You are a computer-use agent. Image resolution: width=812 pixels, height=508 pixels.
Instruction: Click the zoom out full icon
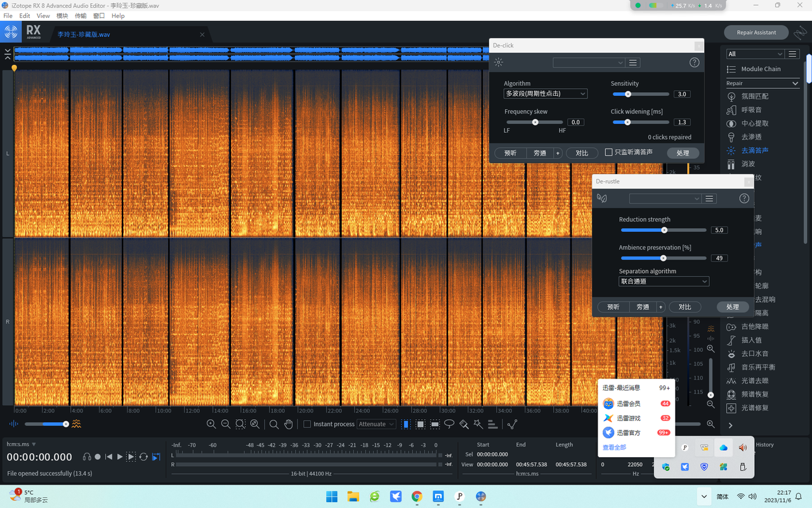pos(254,424)
